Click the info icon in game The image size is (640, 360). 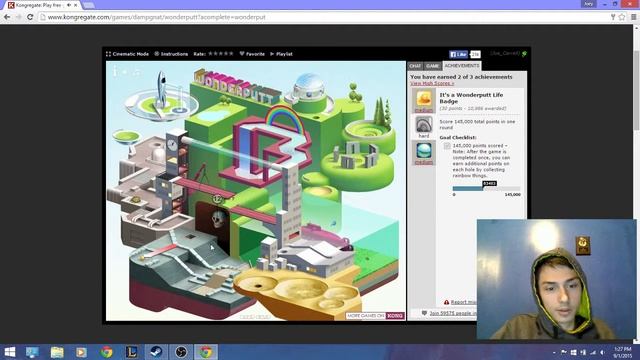(116, 71)
